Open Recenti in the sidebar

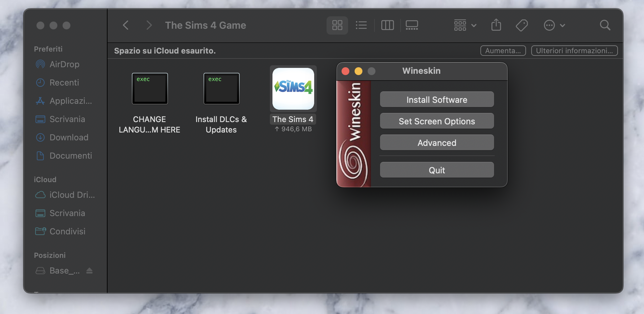[x=64, y=83]
